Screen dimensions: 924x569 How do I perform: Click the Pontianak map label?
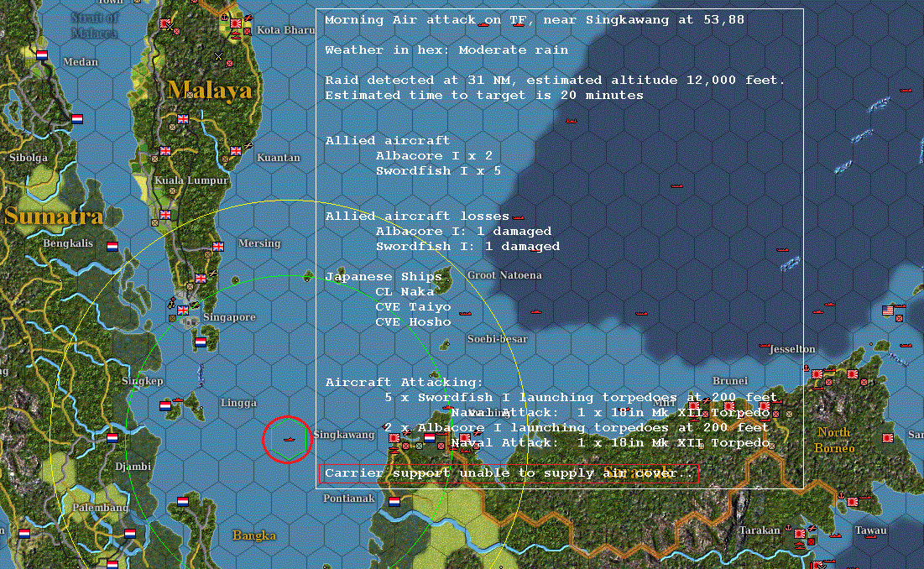(x=349, y=499)
